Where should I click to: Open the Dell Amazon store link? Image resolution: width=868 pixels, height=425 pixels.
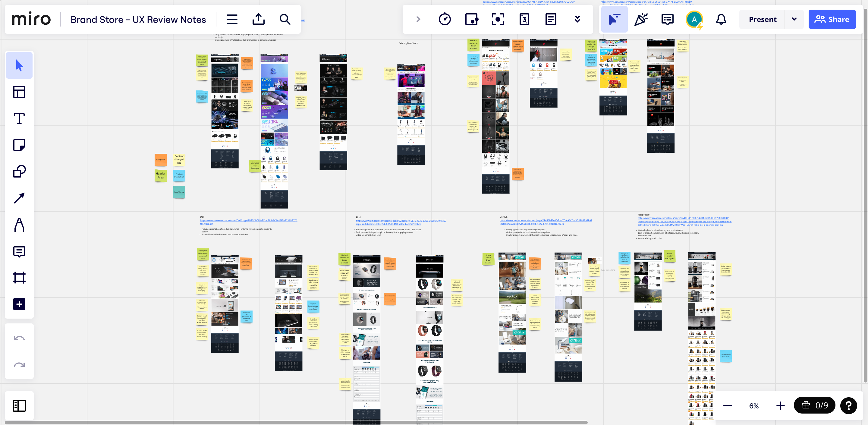point(248,222)
